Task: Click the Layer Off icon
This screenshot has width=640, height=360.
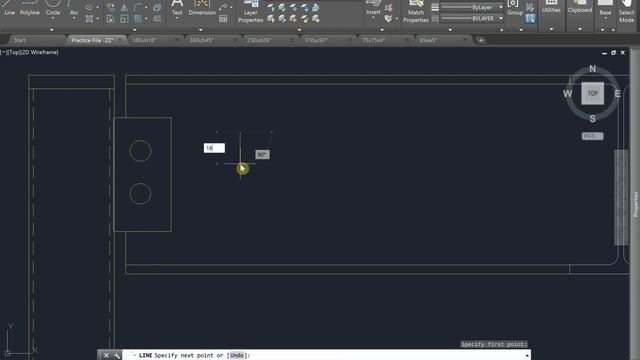Action: click(x=271, y=7)
